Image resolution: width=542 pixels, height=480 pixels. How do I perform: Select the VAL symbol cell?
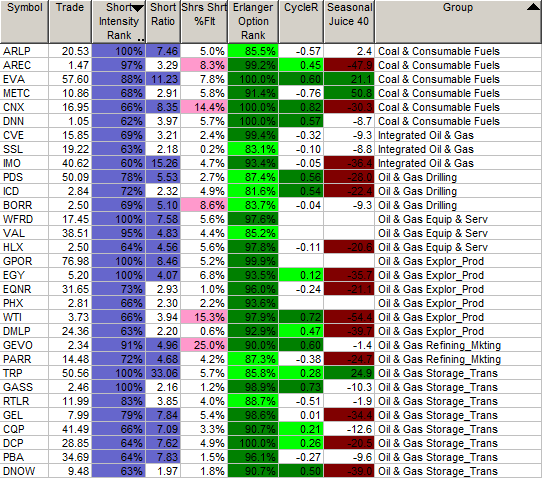point(24,233)
